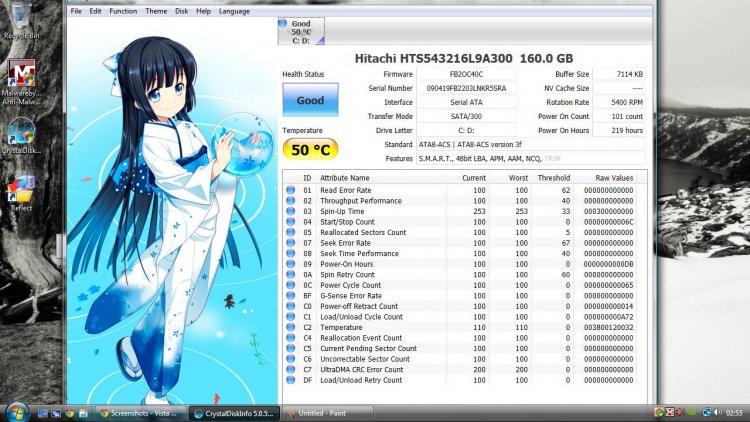The width and height of the screenshot is (750, 422).
Task: Click the Standard field ATA8-ACS version 3f
Action: click(531, 144)
